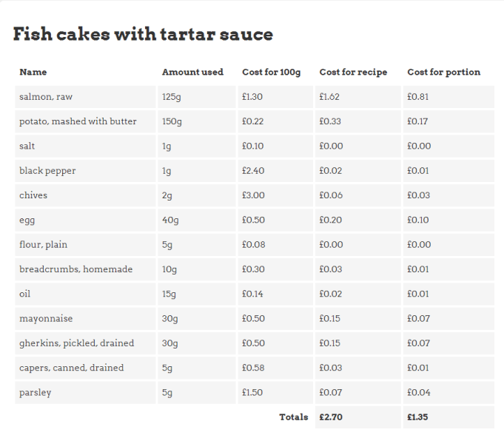Click the 'Totals' label
This screenshot has width=504, height=438.
293,417
